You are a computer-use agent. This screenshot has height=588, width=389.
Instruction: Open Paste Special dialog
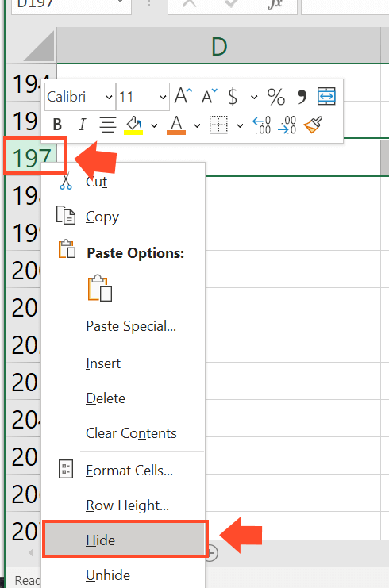(x=123, y=326)
